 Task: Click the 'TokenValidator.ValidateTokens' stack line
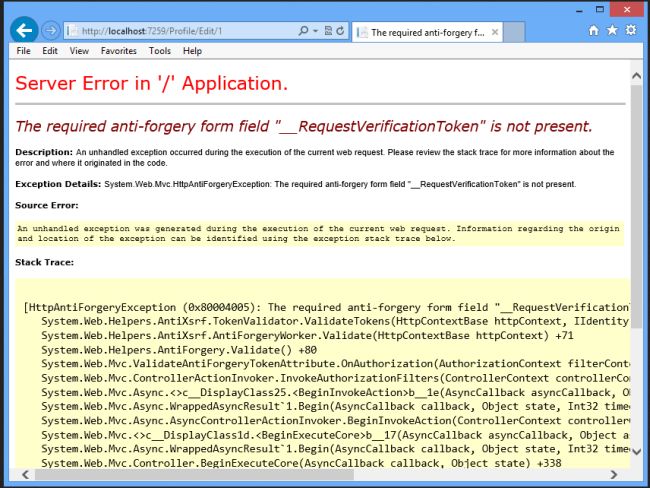click(x=335, y=321)
